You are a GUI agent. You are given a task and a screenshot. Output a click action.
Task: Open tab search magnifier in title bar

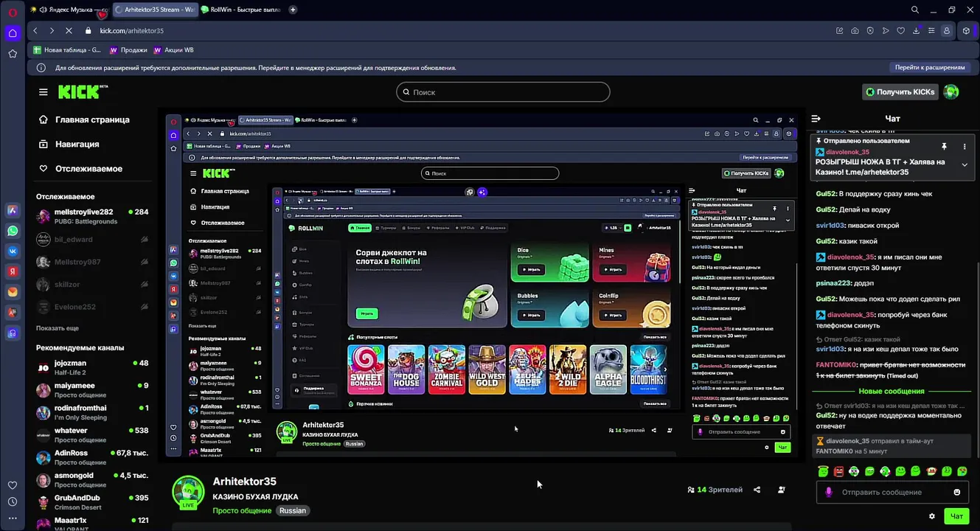(915, 10)
